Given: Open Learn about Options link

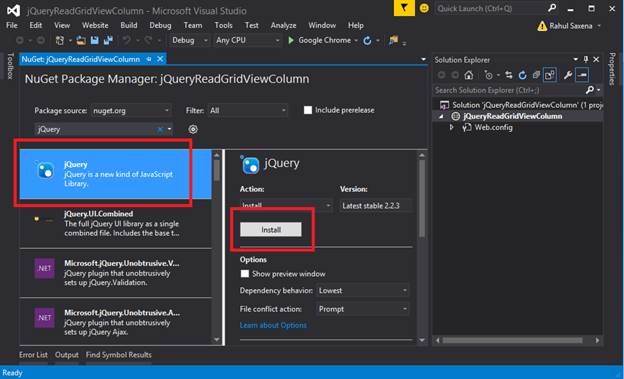Looking at the screenshot, I should [x=273, y=325].
